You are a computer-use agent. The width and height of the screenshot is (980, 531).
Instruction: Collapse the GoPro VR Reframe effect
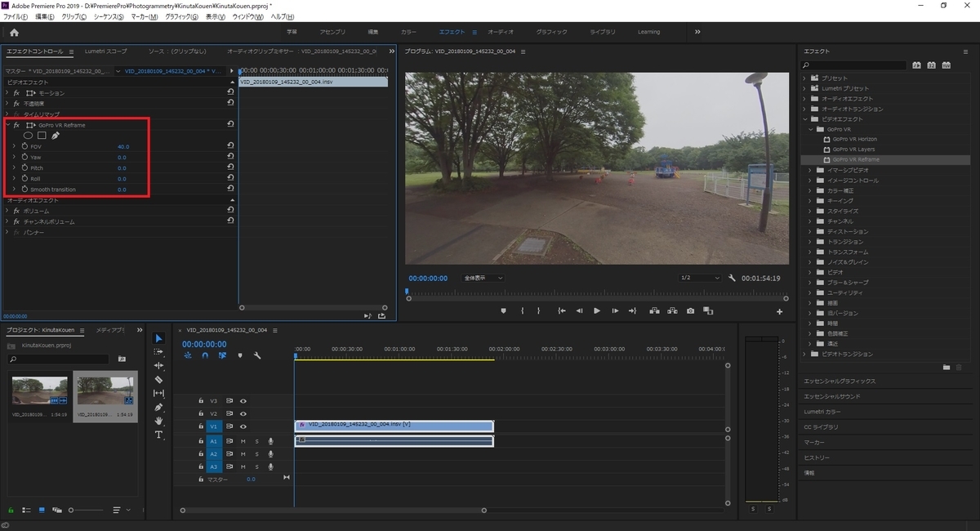point(7,125)
